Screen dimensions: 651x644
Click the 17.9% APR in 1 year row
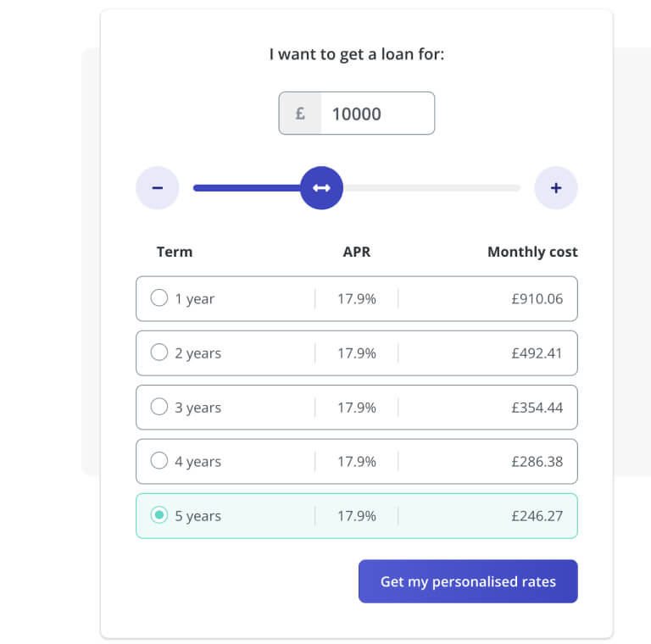357,299
